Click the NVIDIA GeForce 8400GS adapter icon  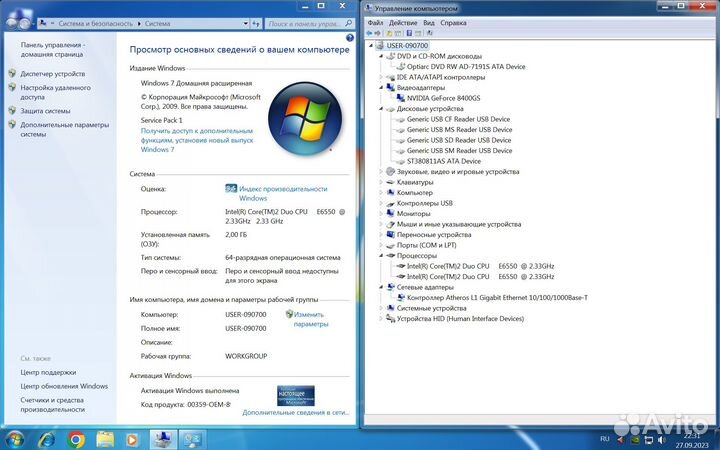[400, 98]
